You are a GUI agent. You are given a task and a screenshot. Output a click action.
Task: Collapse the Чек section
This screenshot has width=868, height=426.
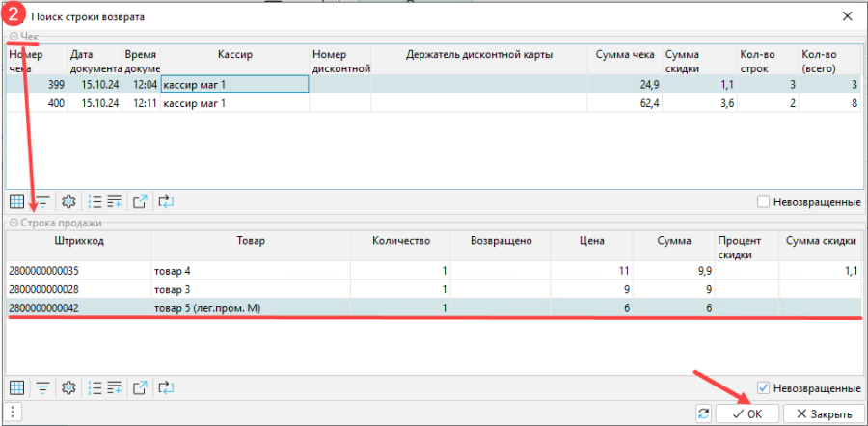click(14, 37)
